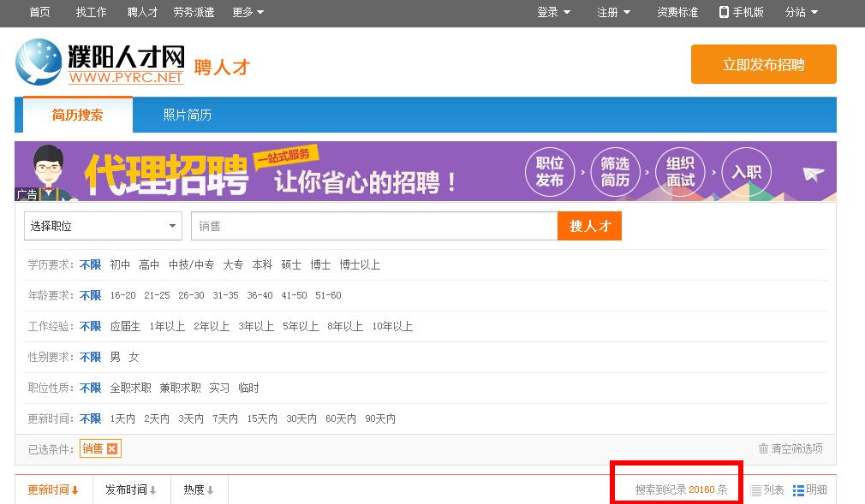Filter gender by 男

pyautogui.click(x=115, y=358)
